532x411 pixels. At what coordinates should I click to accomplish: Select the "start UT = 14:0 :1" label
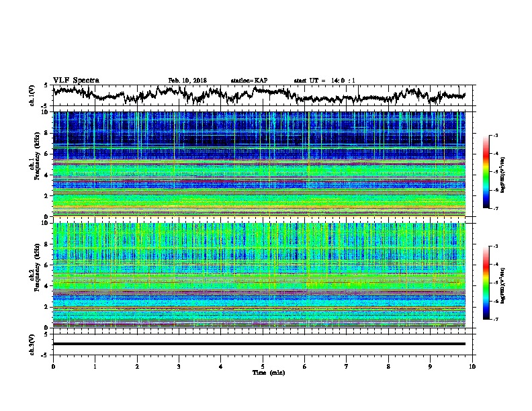(x=324, y=81)
